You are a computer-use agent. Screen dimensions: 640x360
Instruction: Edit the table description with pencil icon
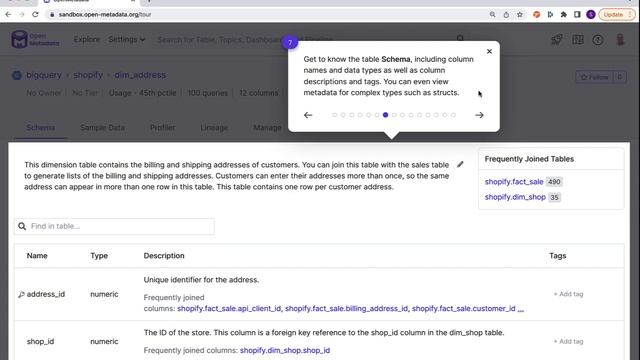(460, 164)
